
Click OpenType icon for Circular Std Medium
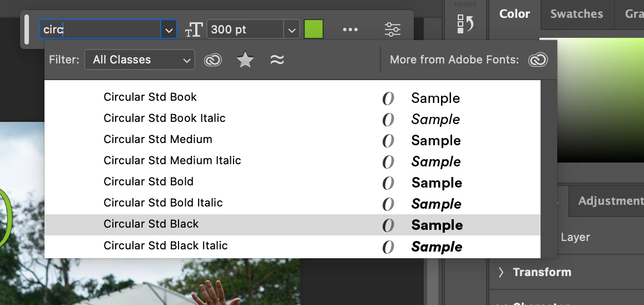click(x=388, y=141)
